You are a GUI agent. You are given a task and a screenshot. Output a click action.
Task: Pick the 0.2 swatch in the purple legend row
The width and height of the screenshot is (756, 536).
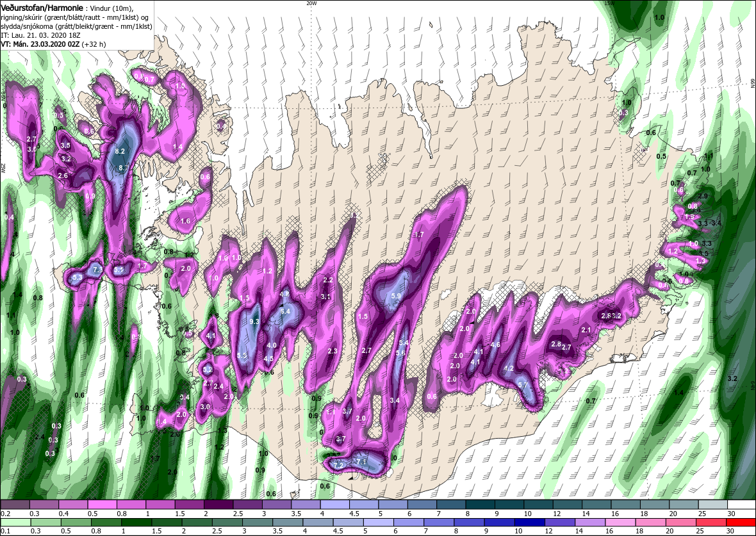(15, 504)
